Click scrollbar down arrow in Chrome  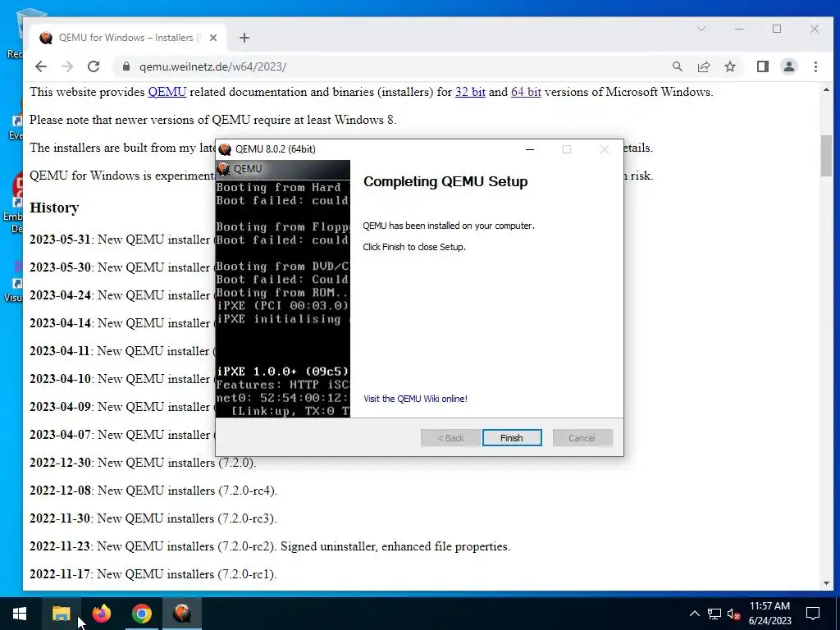tap(826, 583)
